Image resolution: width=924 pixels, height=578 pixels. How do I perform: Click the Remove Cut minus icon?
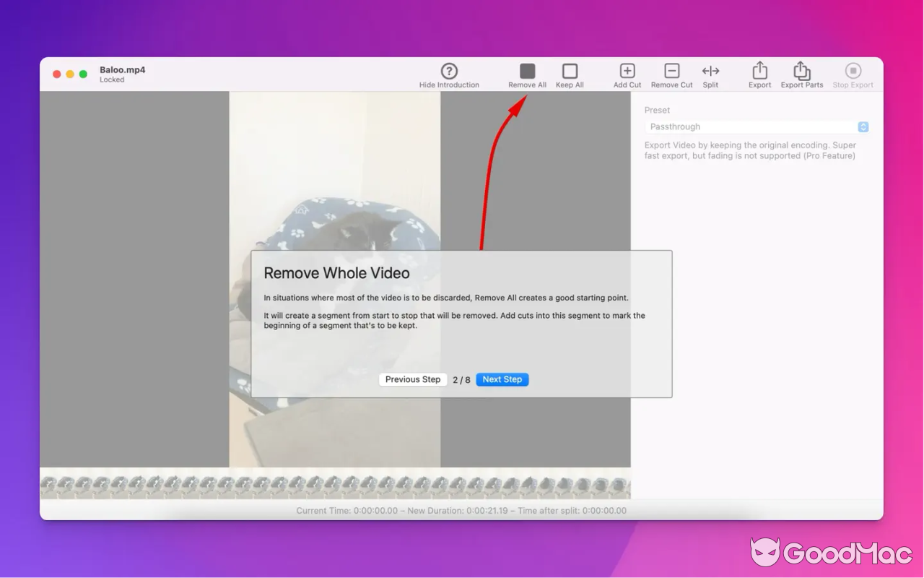coord(671,71)
